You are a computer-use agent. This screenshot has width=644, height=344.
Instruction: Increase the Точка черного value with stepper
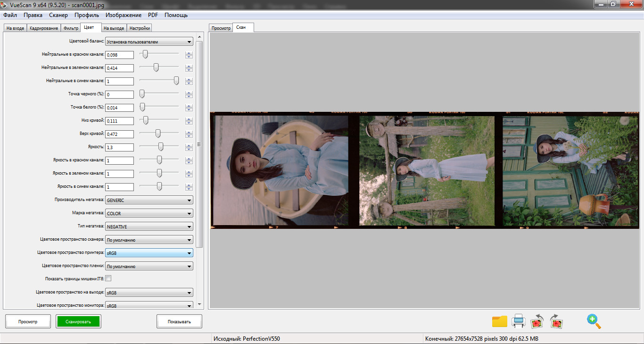pos(189,92)
